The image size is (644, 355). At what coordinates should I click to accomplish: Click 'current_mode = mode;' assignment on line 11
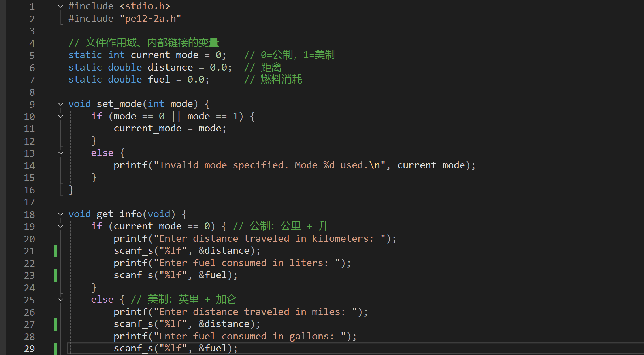170,129
